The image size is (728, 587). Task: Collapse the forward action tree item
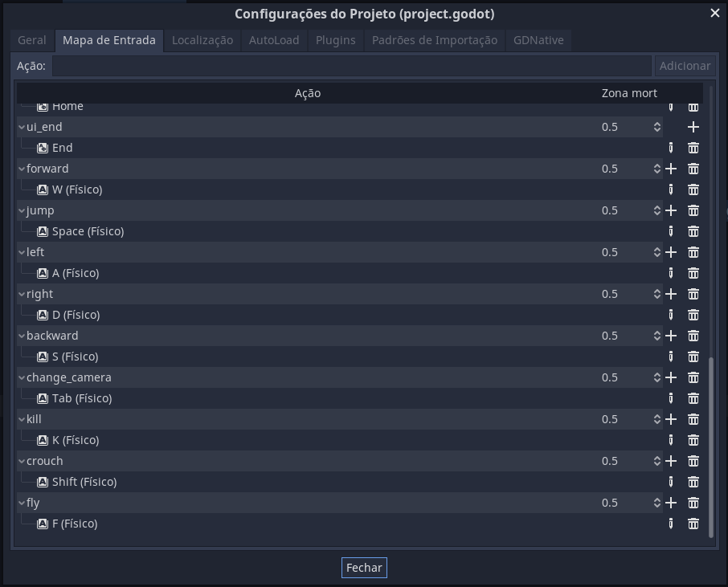(22, 169)
